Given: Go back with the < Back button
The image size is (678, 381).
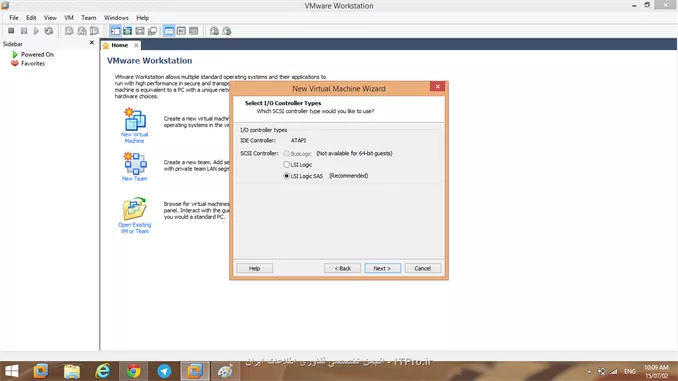Looking at the screenshot, I should (342, 269).
